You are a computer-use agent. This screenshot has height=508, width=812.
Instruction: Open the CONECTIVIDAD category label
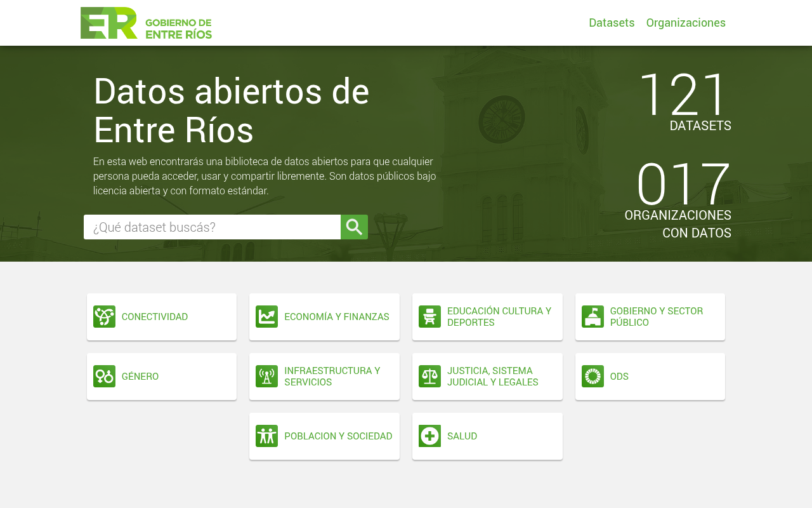coord(155,317)
